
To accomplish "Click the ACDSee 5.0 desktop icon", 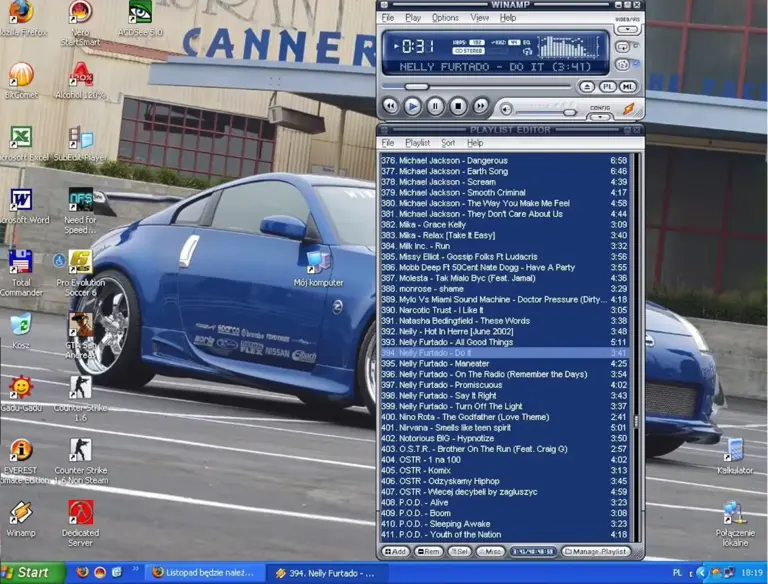I will [x=140, y=19].
